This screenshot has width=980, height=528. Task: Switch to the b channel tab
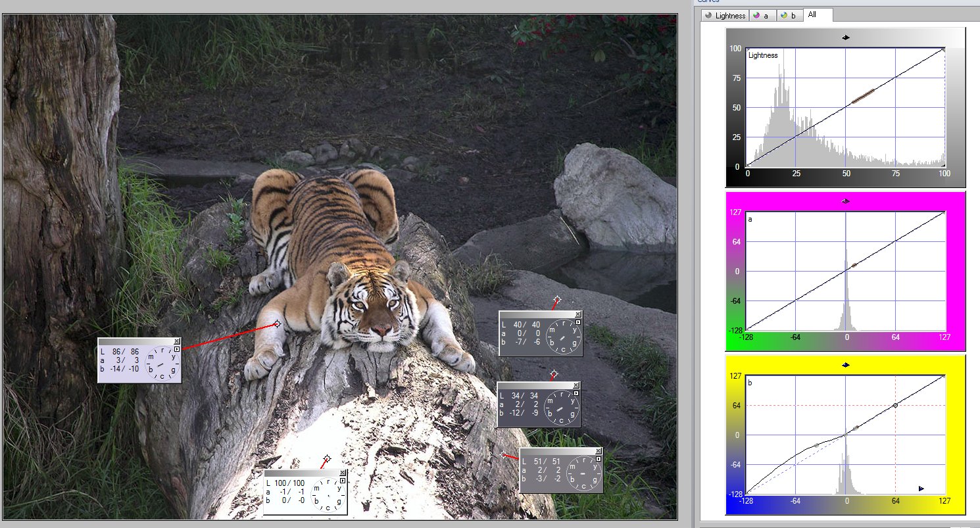tap(790, 15)
